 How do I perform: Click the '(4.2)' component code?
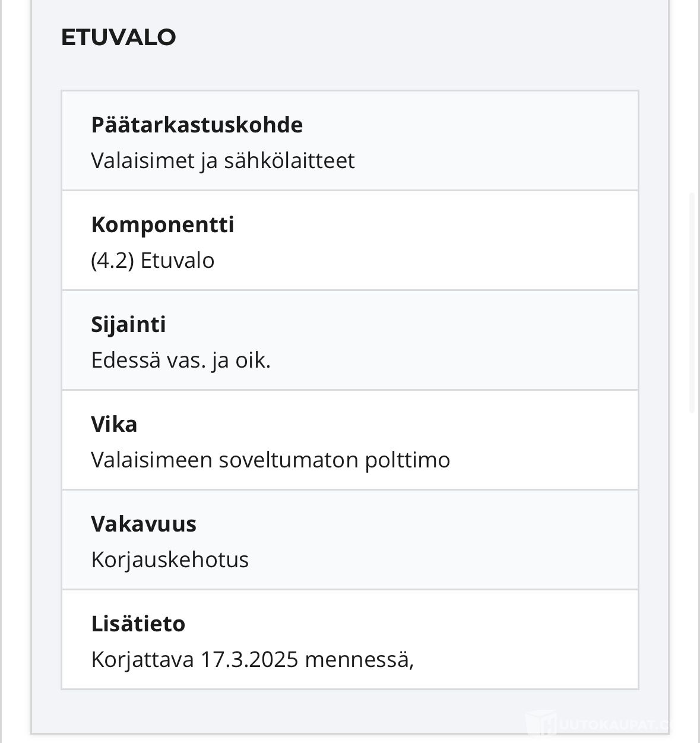(112, 260)
